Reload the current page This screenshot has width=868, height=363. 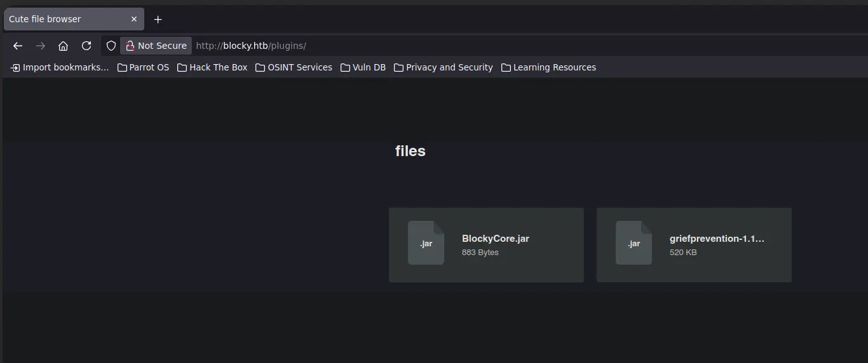86,46
